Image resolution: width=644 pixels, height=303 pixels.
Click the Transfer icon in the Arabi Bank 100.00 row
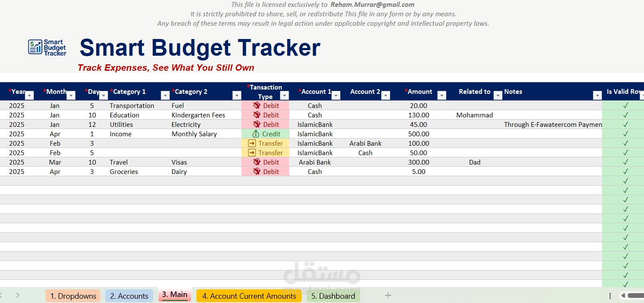[252, 143]
